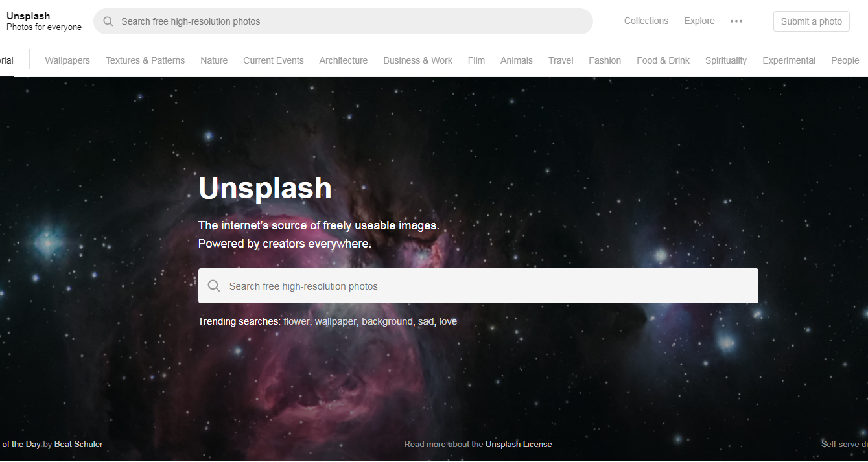Open the Explore link in the header
This screenshot has height=462, width=868.
(699, 21)
